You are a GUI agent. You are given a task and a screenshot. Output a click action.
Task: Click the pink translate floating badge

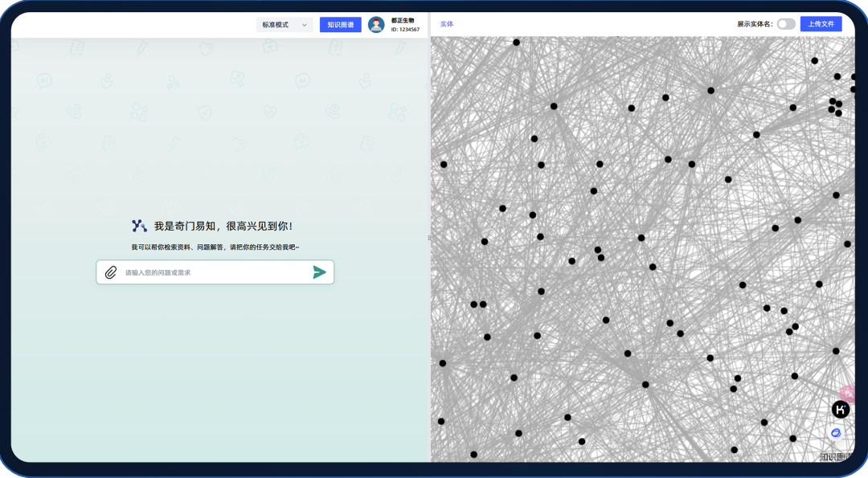pos(848,393)
